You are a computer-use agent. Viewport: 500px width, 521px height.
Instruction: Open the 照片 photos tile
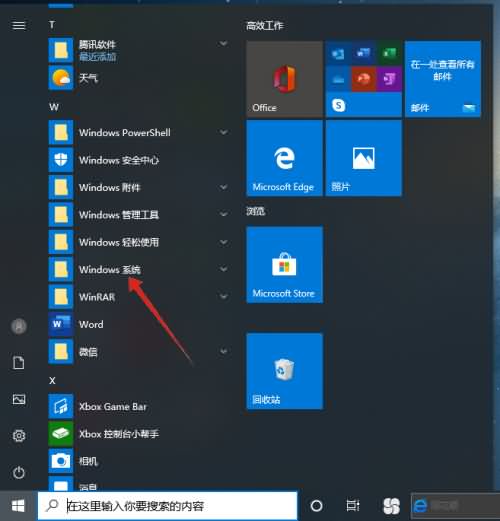[364, 158]
